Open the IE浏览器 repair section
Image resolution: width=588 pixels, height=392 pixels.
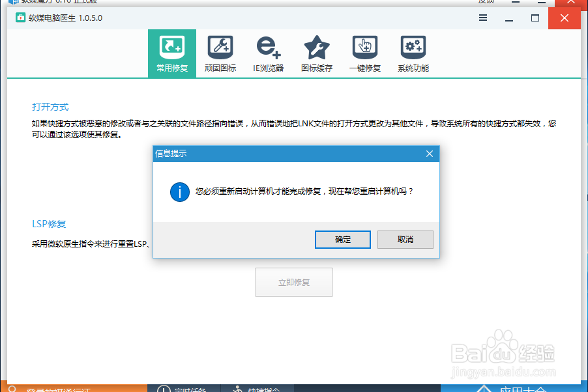pyautogui.click(x=268, y=52)
